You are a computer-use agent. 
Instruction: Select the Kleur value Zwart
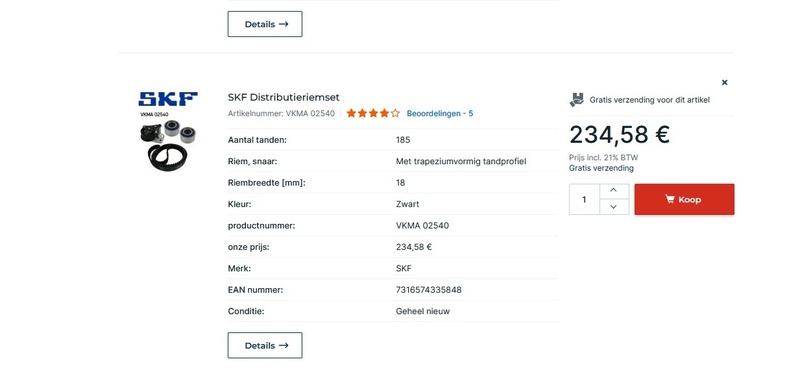pyautogui.click(x=408, y=204)
